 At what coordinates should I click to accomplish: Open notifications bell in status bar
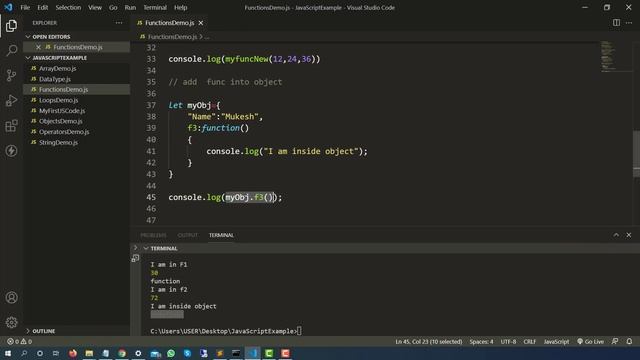click(x=629, y=342)
